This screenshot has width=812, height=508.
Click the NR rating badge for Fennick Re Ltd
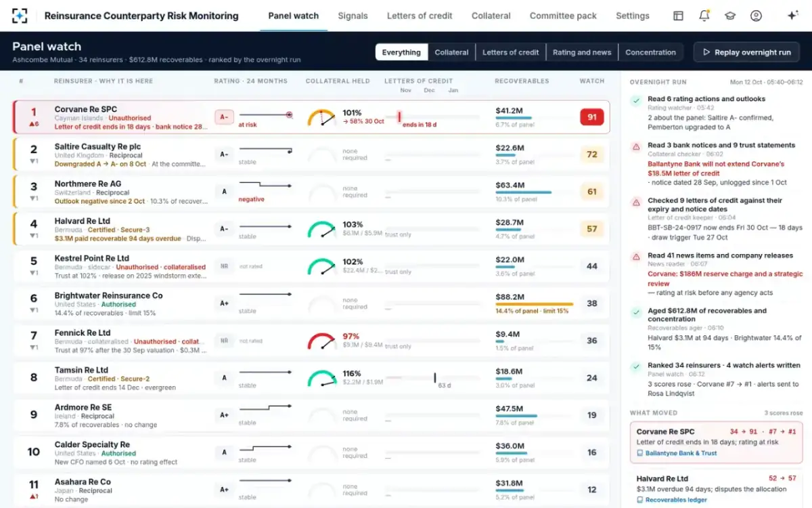point(224,341)
